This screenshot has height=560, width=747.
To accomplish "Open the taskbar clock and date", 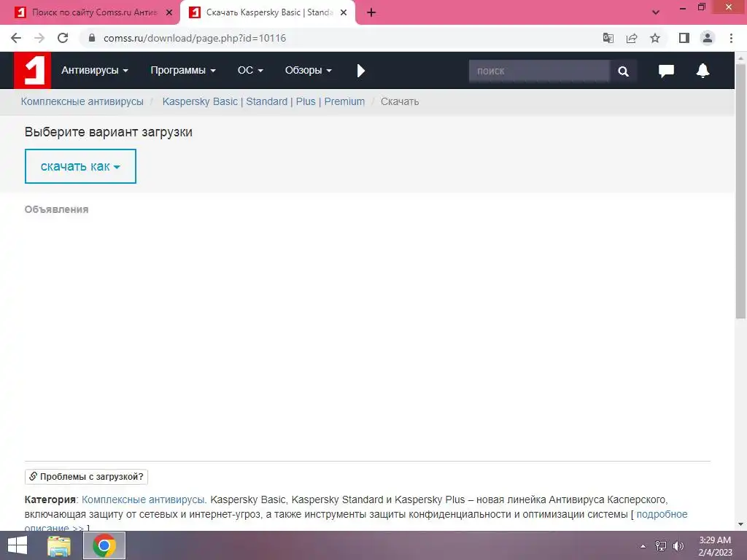I will coord(715,546).
